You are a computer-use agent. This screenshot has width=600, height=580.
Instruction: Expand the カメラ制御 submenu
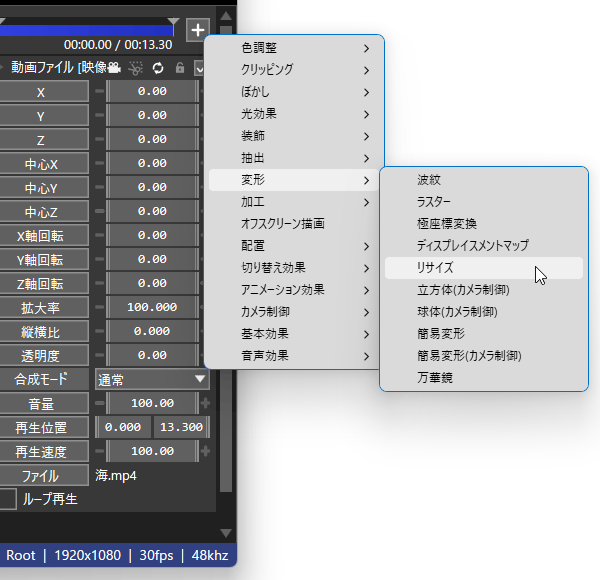coord(294,312)
